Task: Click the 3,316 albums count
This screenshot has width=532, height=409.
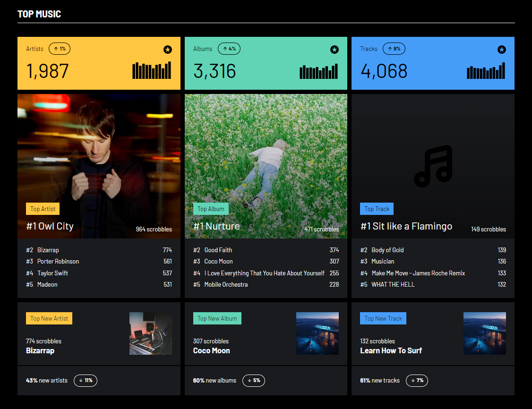Action: (215, 71)
